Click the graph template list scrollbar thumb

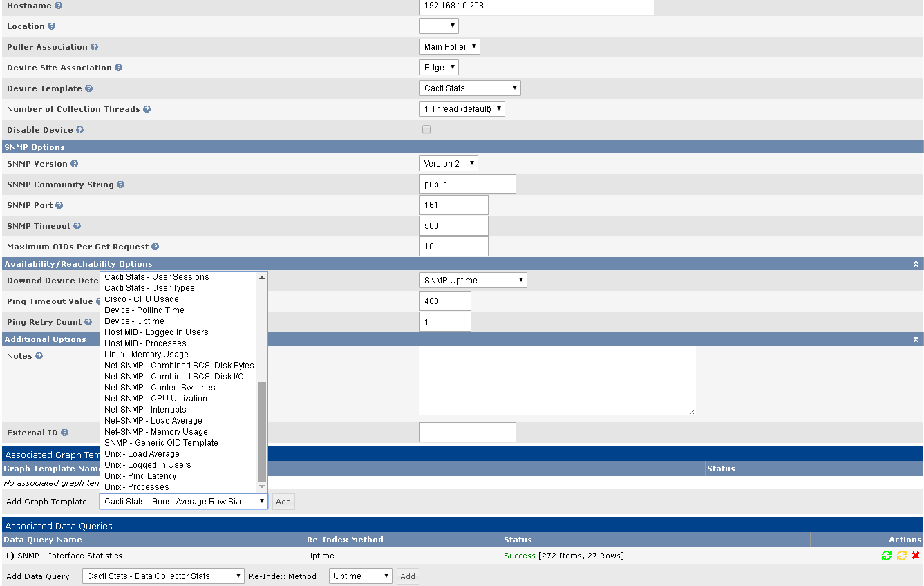tap(262, 431)
